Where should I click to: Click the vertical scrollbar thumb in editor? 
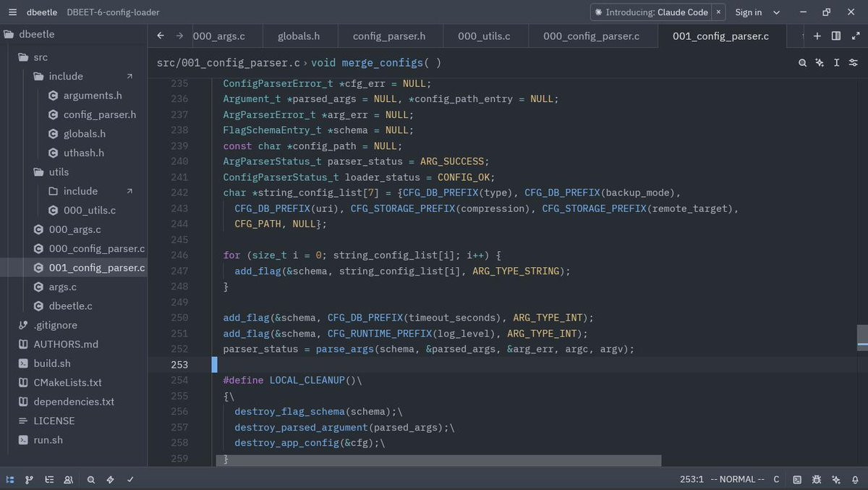pyautogui.click(x=862, y=338)
